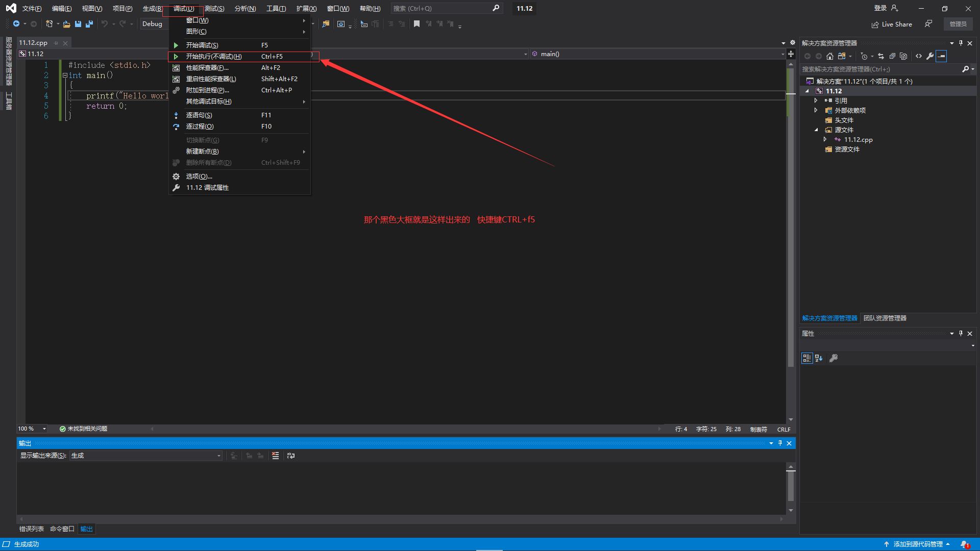980x551 pixels.
Task: Select 开始执行(不调试) menu entry
Action: point(239,57)
